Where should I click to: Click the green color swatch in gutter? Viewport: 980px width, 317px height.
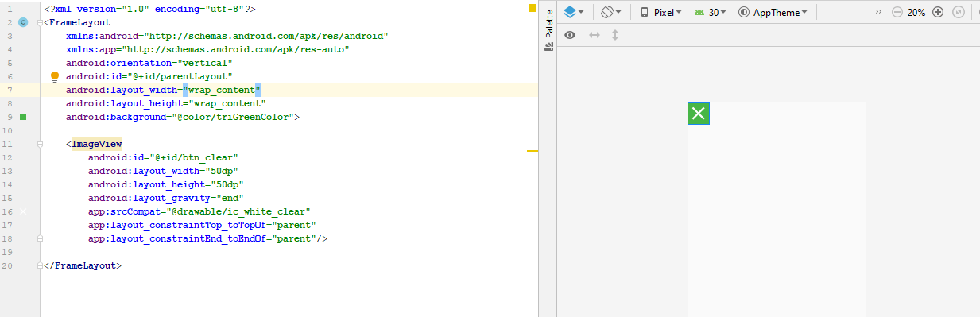click(23, 117)
